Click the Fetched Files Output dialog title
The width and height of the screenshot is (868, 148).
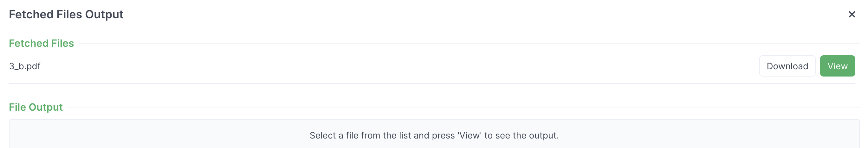click(66, 15)
